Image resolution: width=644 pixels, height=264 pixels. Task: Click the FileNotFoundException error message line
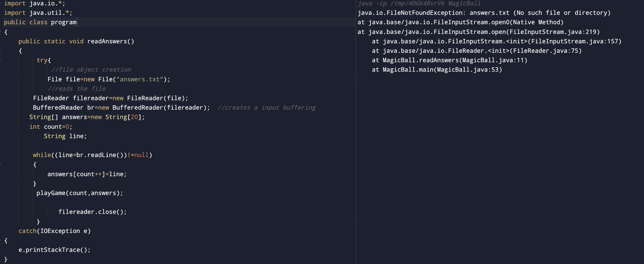click(x=484, y=13)
